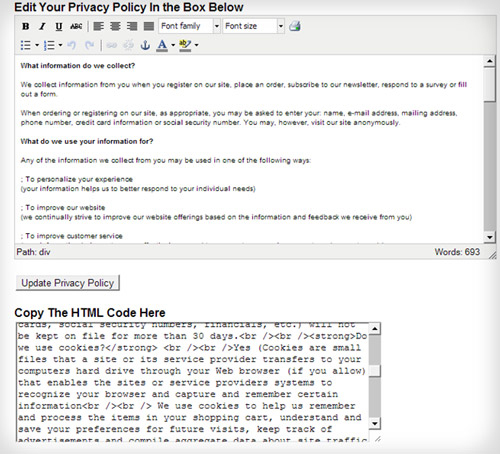
Task: Click the print icon in toolbar
Action: click(x=295, y=26)
